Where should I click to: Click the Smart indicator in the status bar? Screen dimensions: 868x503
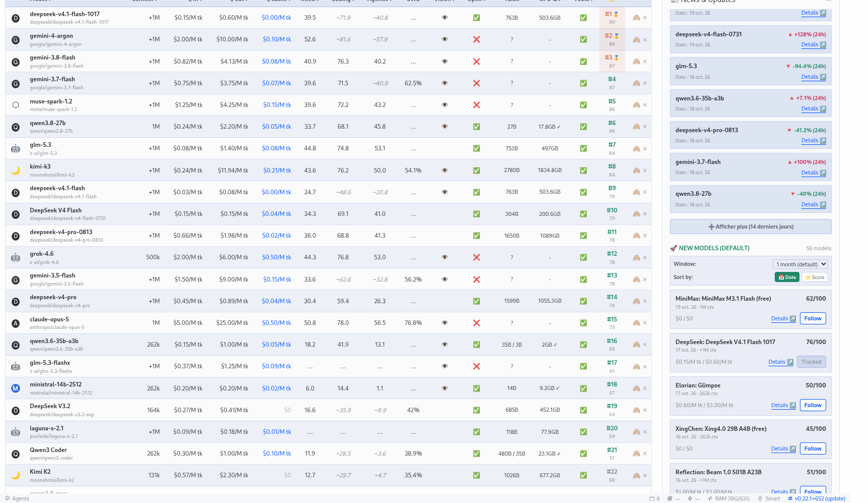769,498
